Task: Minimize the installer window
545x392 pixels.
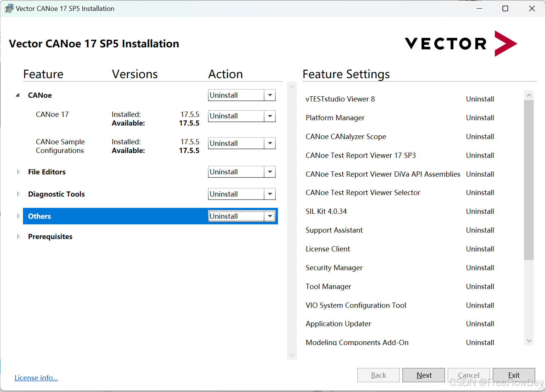Action: (x=479, y=8)
